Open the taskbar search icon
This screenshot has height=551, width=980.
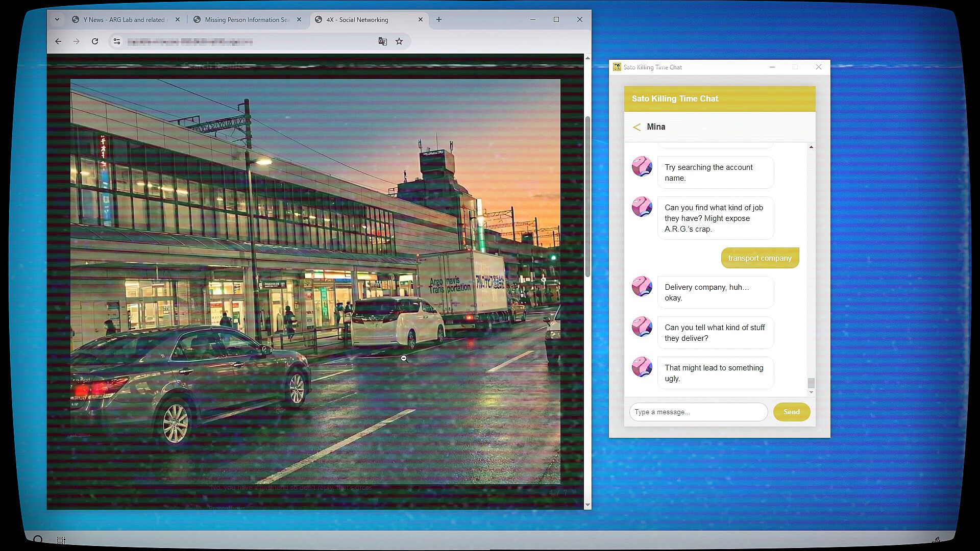click(38, 540)
